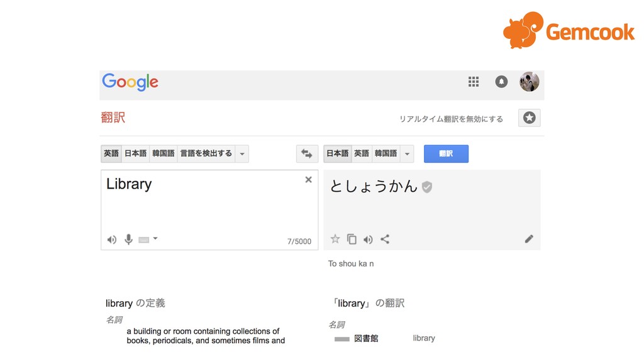Click the verified translation shield badge
The image size is (644, 362).
tap(427, 187)
